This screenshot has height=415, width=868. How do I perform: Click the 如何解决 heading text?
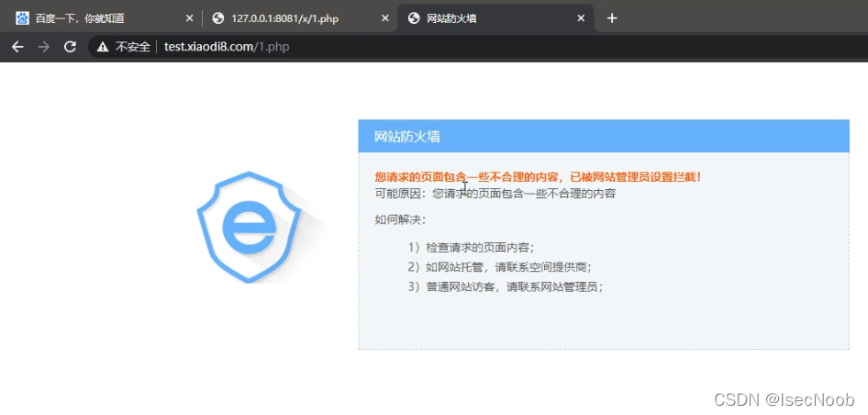click(x=400, y=220)
